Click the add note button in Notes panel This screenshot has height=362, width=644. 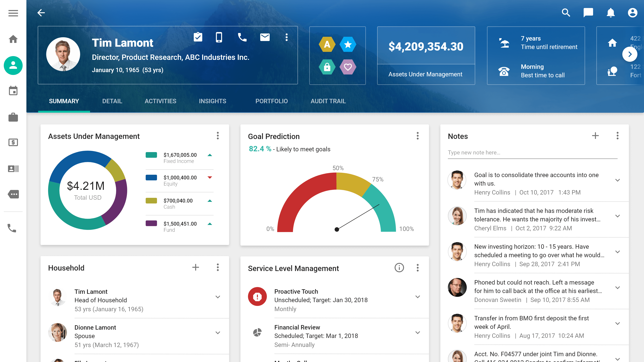pos(595,136)
